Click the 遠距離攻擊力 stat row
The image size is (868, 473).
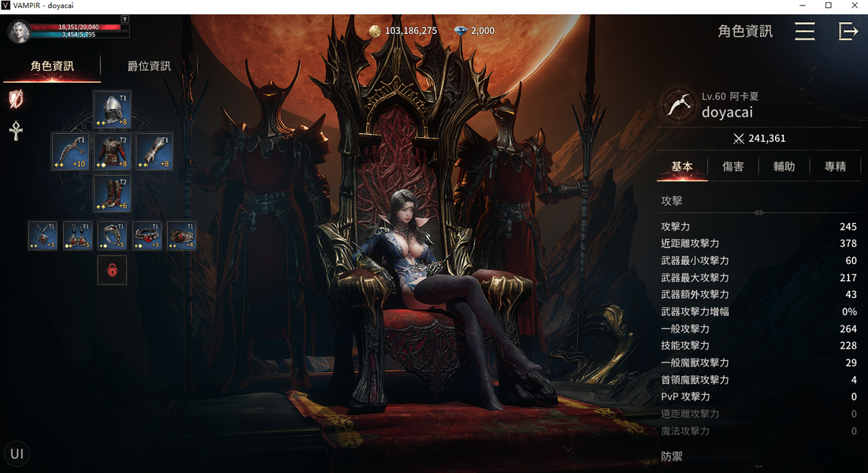(x=759, y=414)
